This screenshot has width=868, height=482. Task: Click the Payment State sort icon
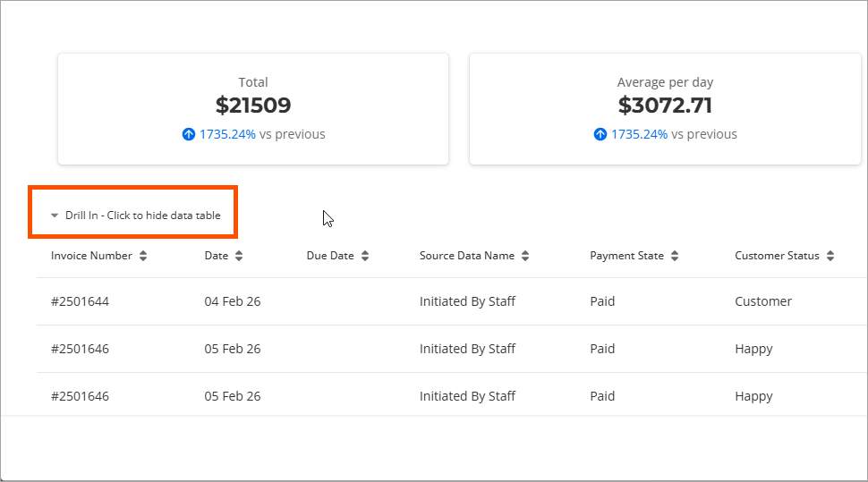674,256
